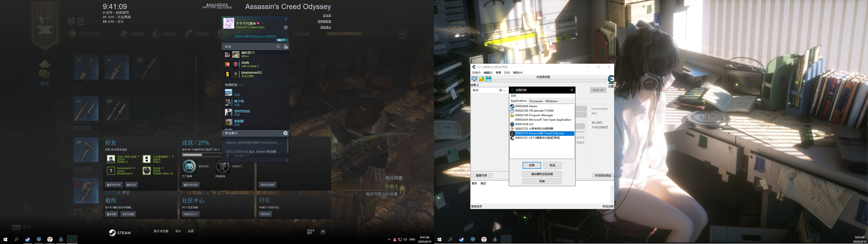Open the 表单 menu in Cheat Engine

coord(498,73)
